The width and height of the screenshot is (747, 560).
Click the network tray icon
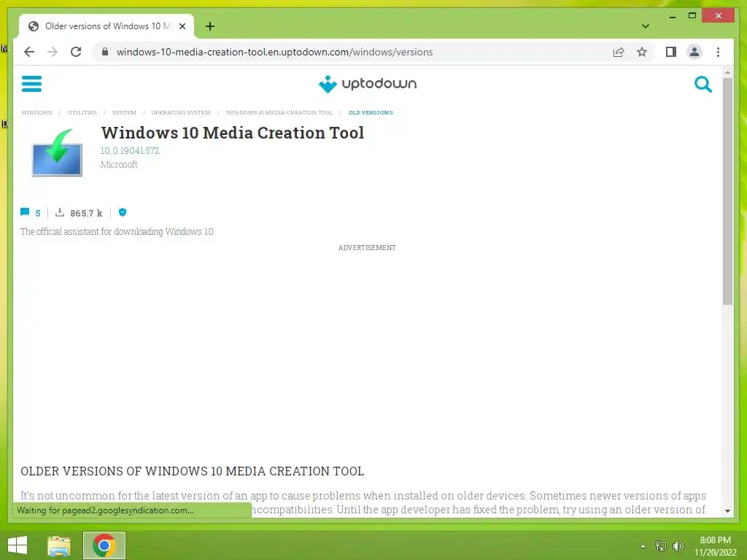point(661,545)
